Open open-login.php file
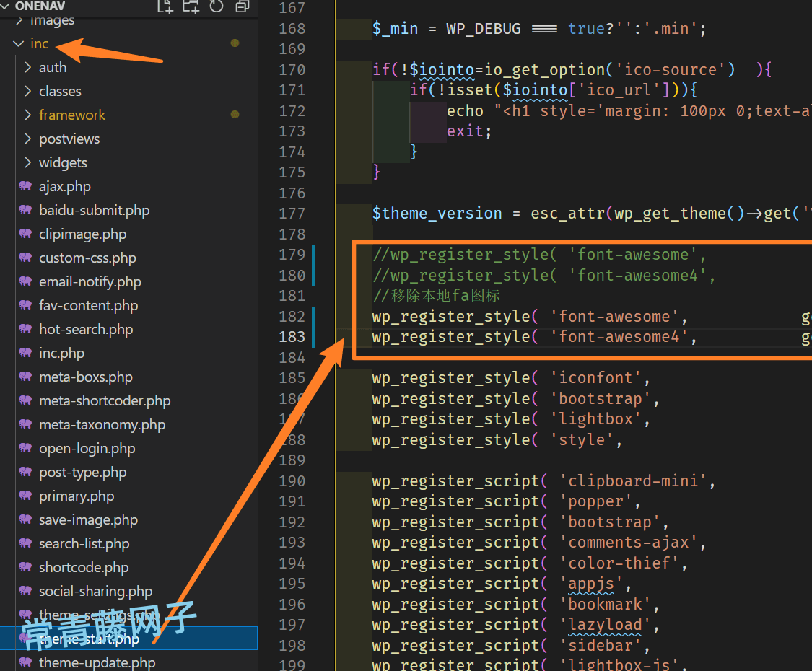 87,448
